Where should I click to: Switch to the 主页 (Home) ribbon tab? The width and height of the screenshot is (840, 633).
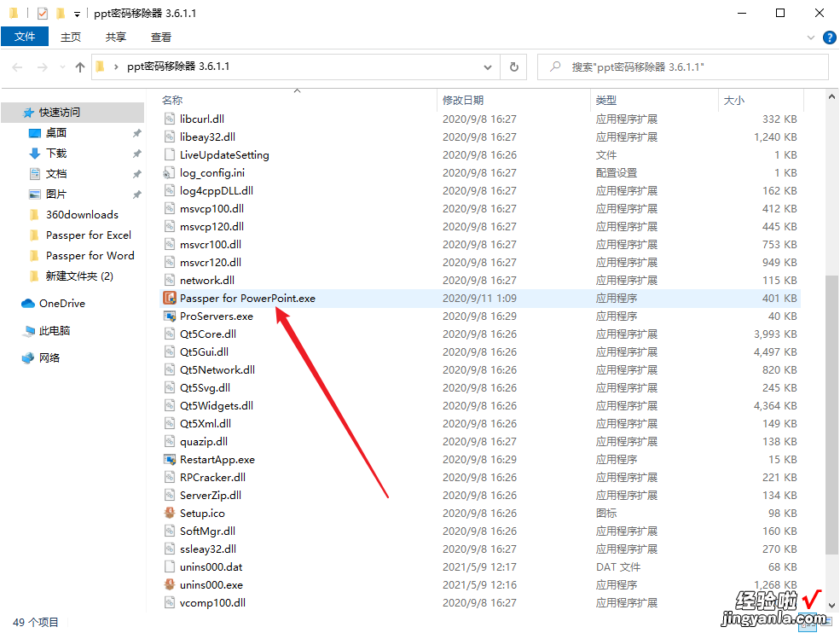(x=71, y=37)
